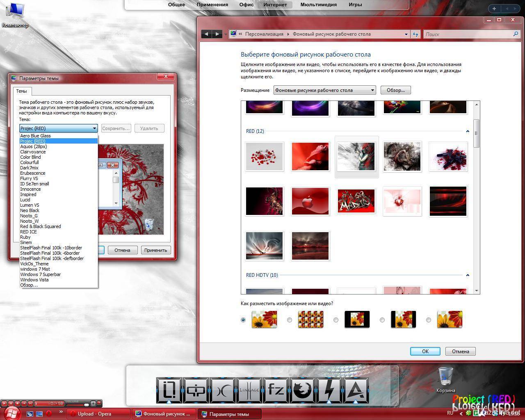Select the tiled picture position radio button
Viewport: 525px width, 420px height.
[290, 320]
